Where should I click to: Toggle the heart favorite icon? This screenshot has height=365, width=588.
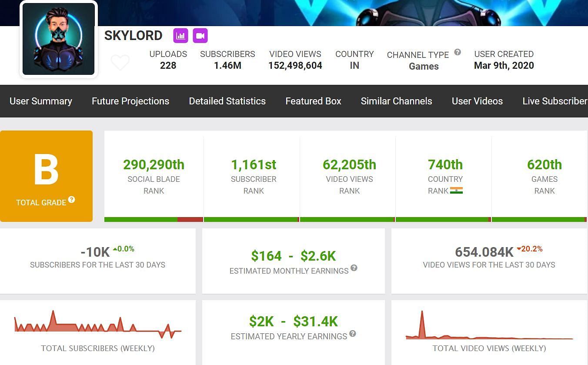(120, 63)
